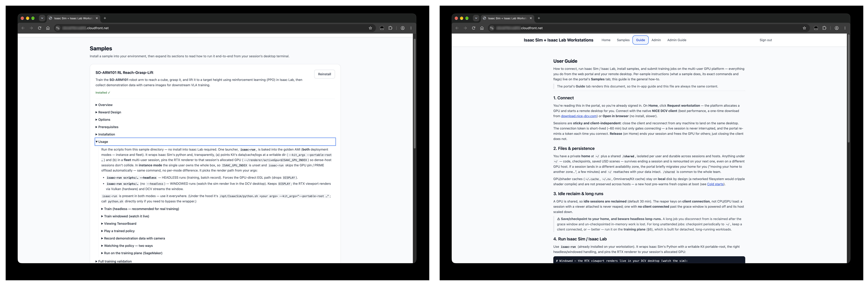Viewport: 868px width, 285px height.
Task: Bookmark page with star in right window
Action: click(804, 28)
